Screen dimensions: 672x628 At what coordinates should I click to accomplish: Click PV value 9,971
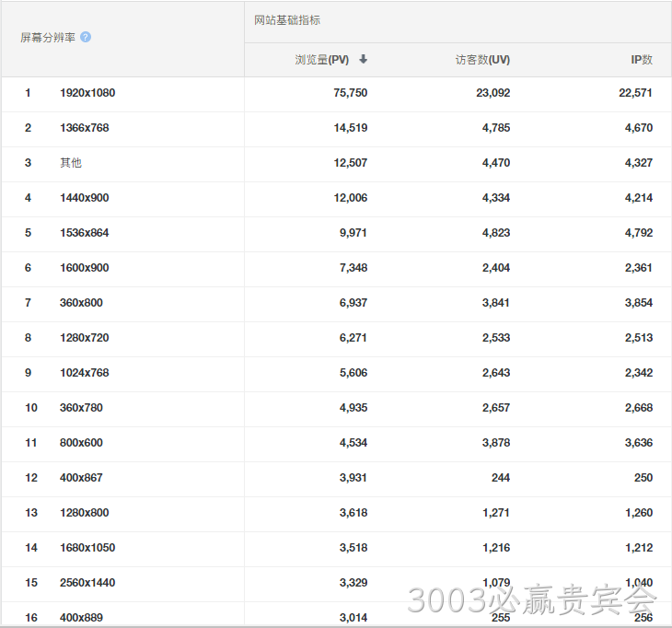(353, 233)
